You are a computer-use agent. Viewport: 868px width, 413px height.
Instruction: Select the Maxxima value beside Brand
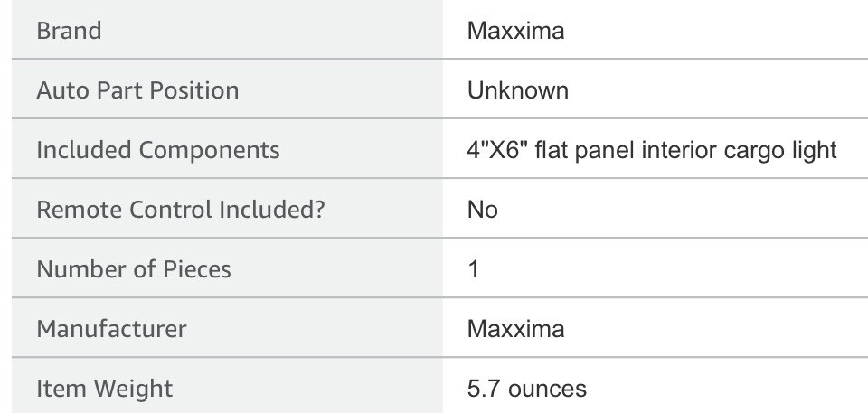(x=516, y=31)
